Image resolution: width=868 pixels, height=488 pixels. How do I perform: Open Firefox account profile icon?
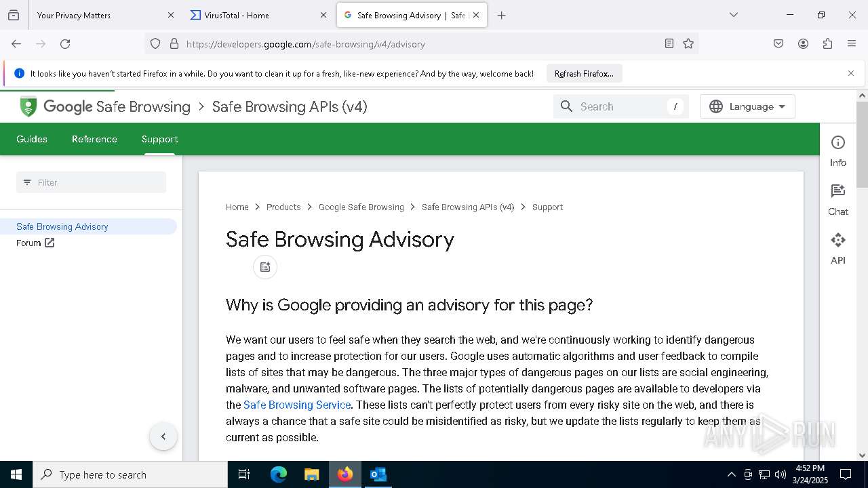pyautogui.click(x=803, y=44)
